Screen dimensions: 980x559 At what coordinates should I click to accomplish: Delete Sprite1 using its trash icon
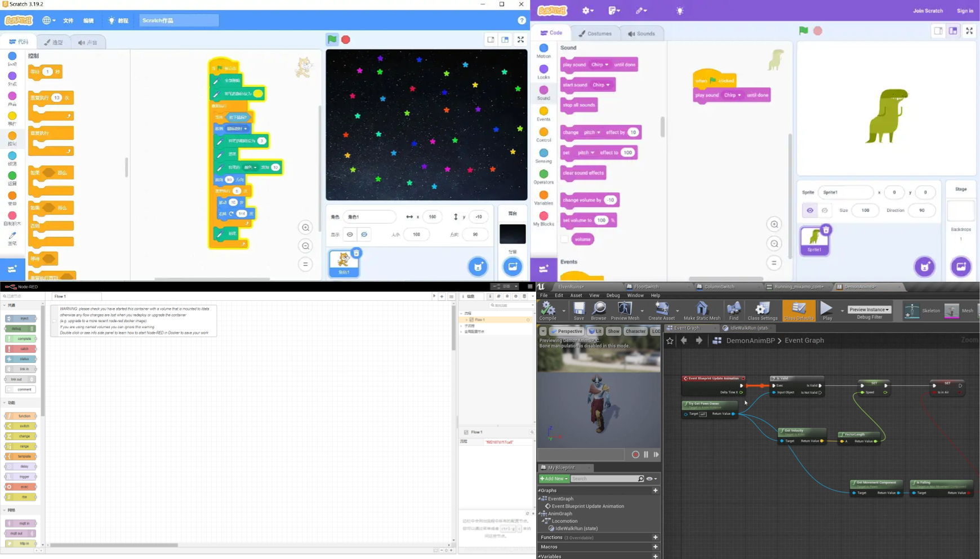click(826, 230)
